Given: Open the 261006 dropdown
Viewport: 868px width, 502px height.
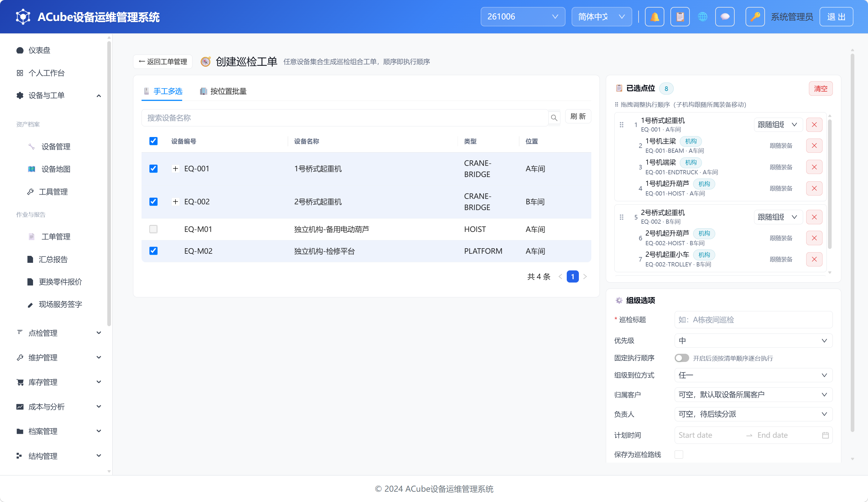Looking at the screenshot, I should (523, 17).
